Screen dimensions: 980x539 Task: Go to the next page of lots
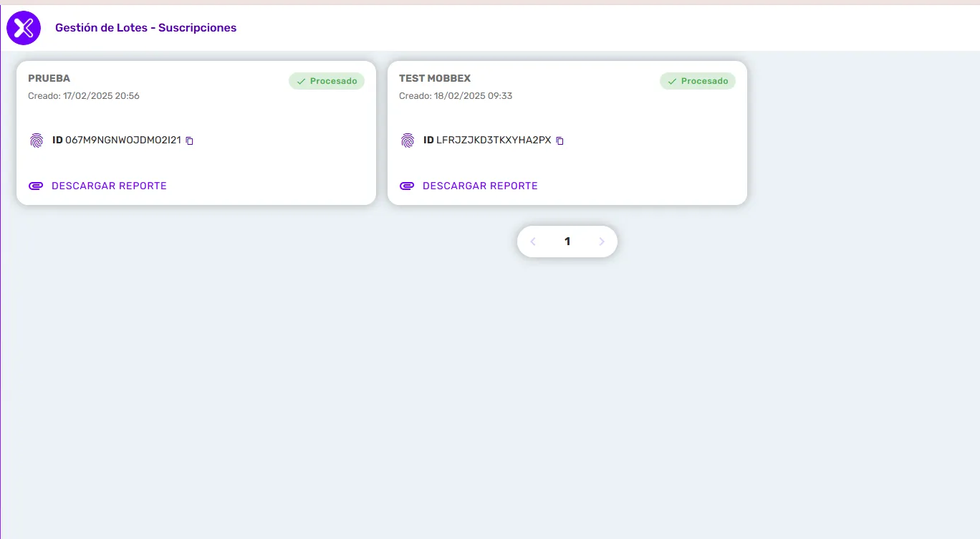[x=602, y=242]
